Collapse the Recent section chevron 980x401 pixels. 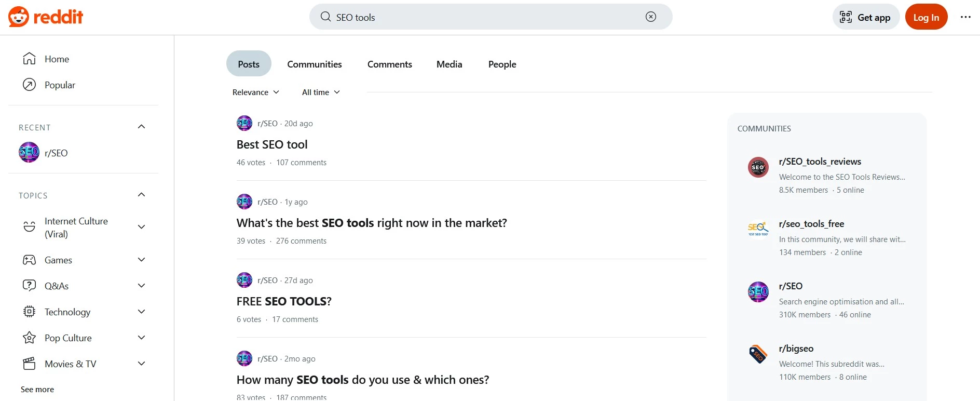[141, 127]
